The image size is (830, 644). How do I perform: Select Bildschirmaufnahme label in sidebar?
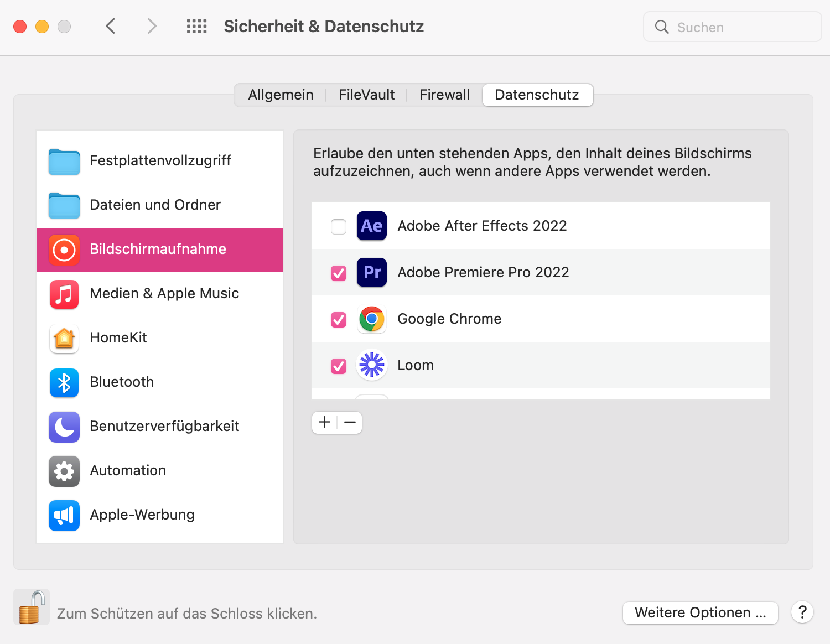(x=158, y=249)
